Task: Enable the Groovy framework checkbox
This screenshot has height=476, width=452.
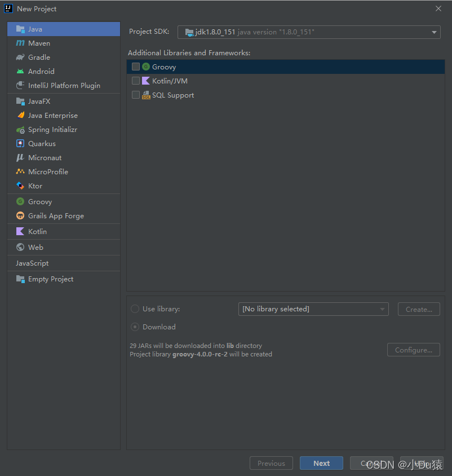Action: click(136, 67)
